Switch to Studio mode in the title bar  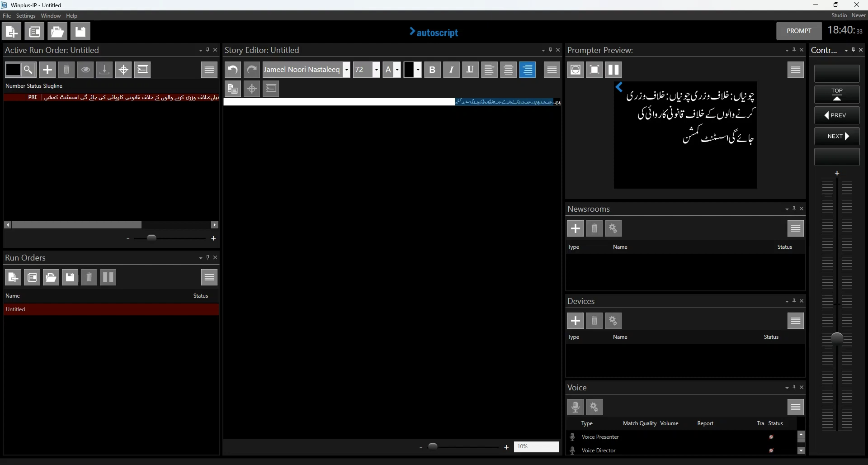pos(839,15)
